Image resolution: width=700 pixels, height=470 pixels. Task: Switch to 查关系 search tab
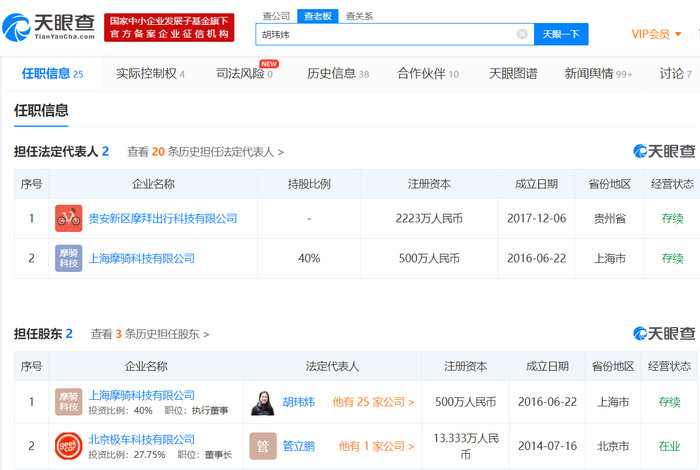(x=359, y=16)
